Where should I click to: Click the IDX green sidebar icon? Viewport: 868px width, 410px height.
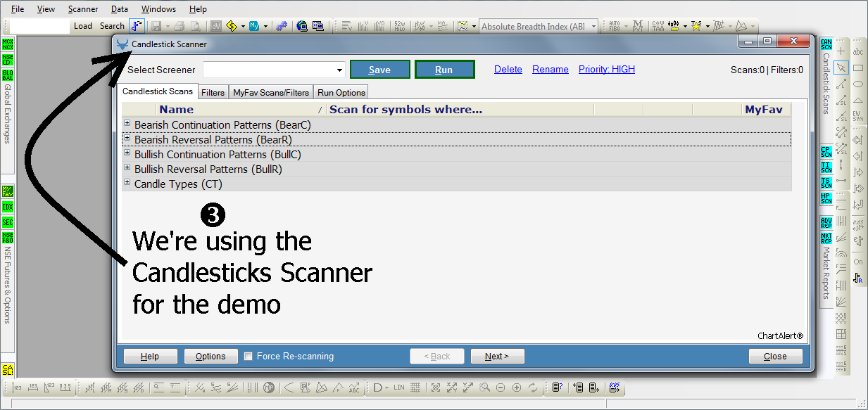point(7,207)
